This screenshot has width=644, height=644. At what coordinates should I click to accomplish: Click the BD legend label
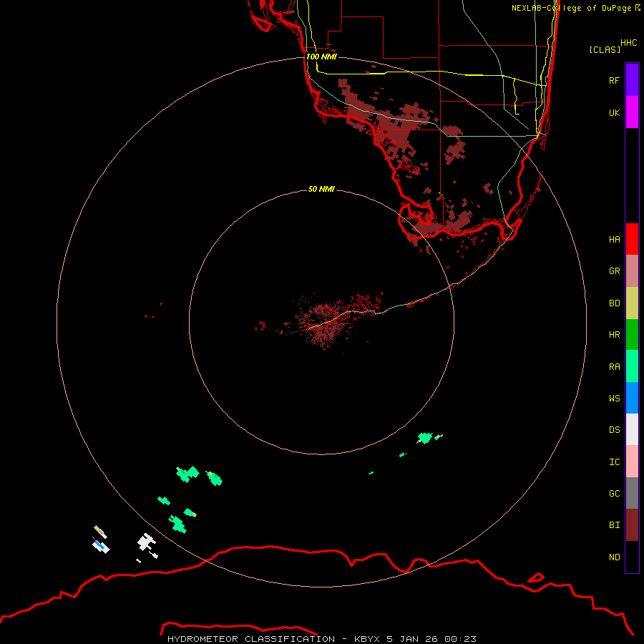pos(614,303)
